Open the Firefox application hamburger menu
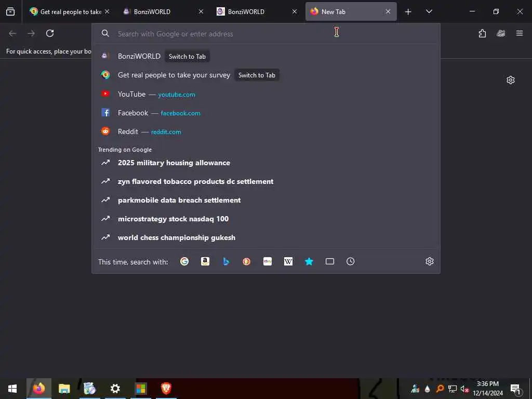The height and width of the screenshot is (399, 532). tap(520, 33)
